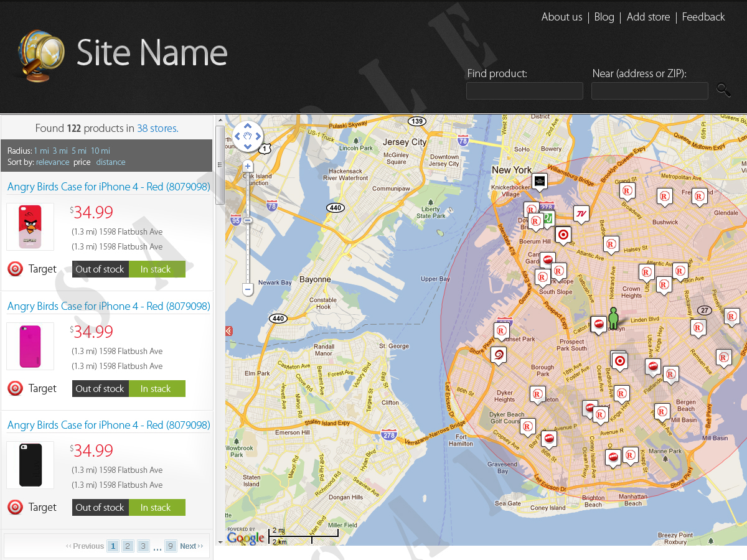This screenshot has width=747, height=560.
Task: Click the green pegman street view figure
Action: [613, 317]
